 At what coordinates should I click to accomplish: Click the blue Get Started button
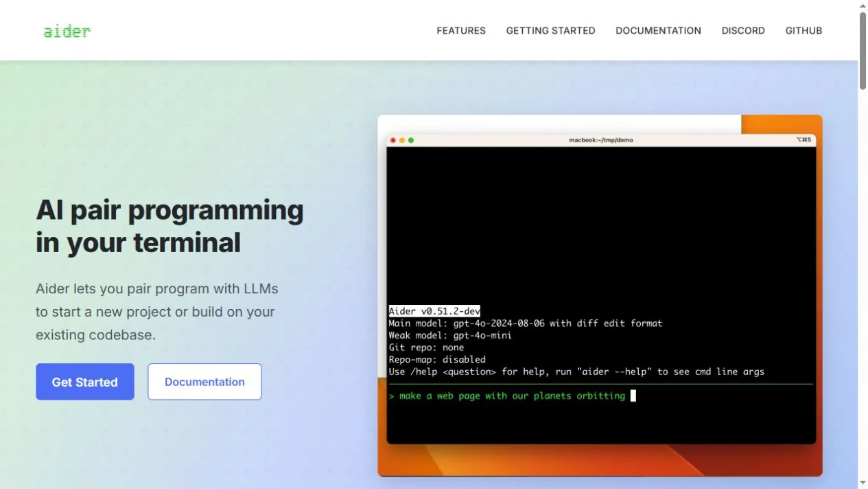point(85,382)
